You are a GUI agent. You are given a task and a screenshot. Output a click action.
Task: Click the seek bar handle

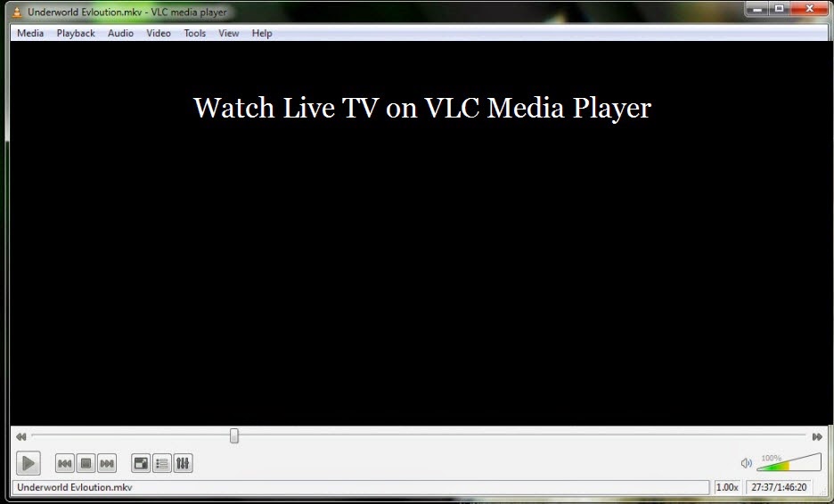point(234,436)
